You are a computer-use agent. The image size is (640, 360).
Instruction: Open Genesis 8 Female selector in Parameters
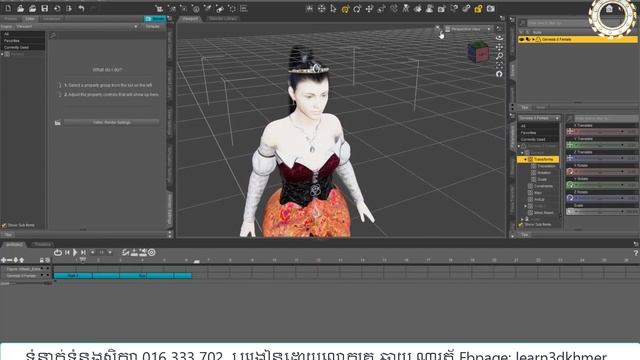tap(539, 118)
